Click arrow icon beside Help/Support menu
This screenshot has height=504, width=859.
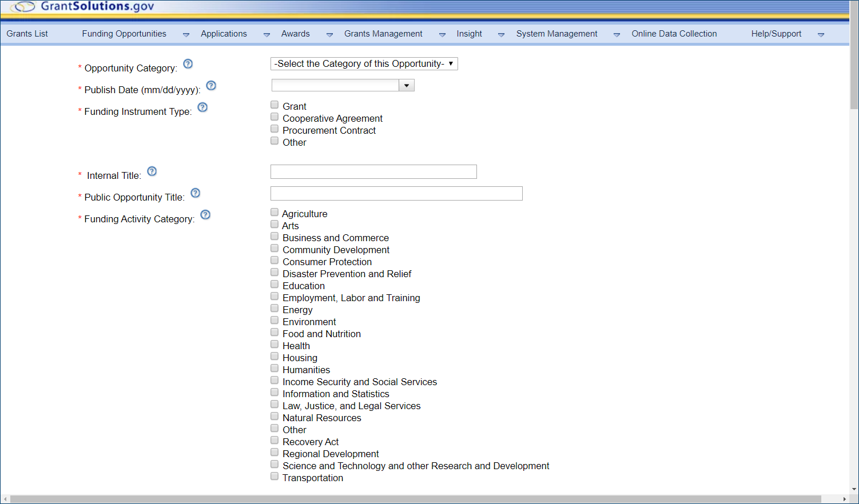[x=821, y=35]
